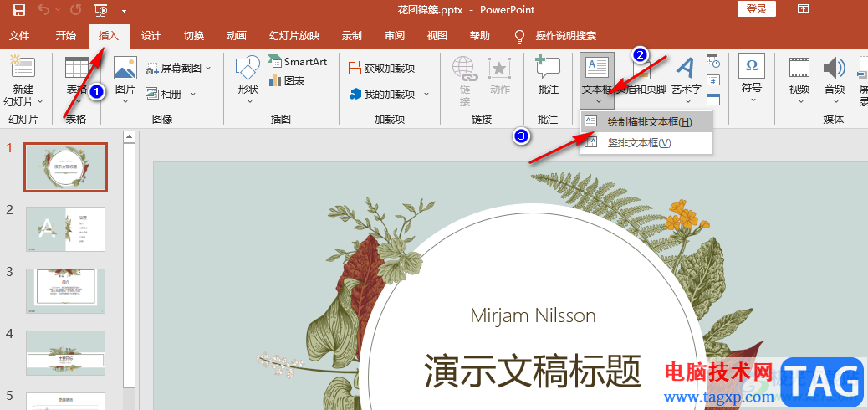The width and height of the screenshot is (868, 410).
Task: Switch to the 设计 tab
Action: click(151, 36)
